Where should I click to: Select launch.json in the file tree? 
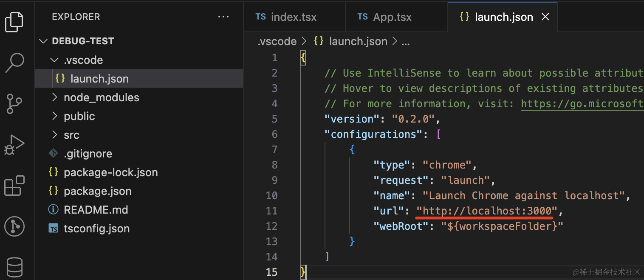tap(139, 79)
